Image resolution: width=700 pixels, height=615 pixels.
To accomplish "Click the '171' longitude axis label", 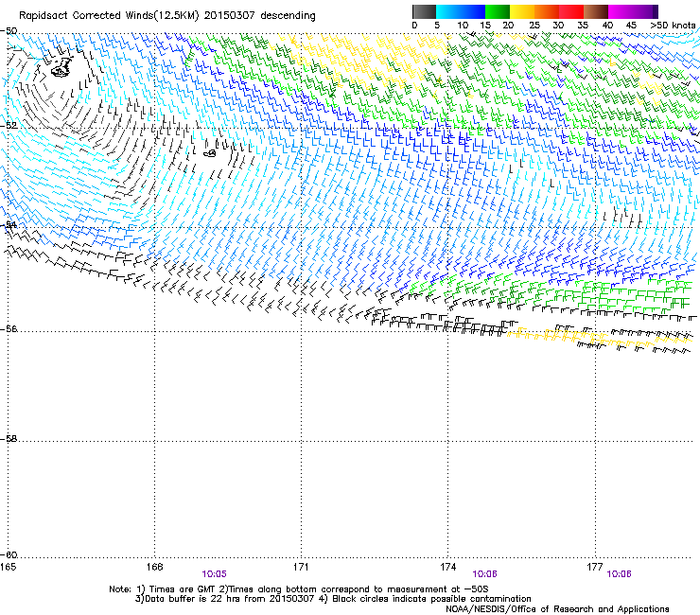I will 301,567.
